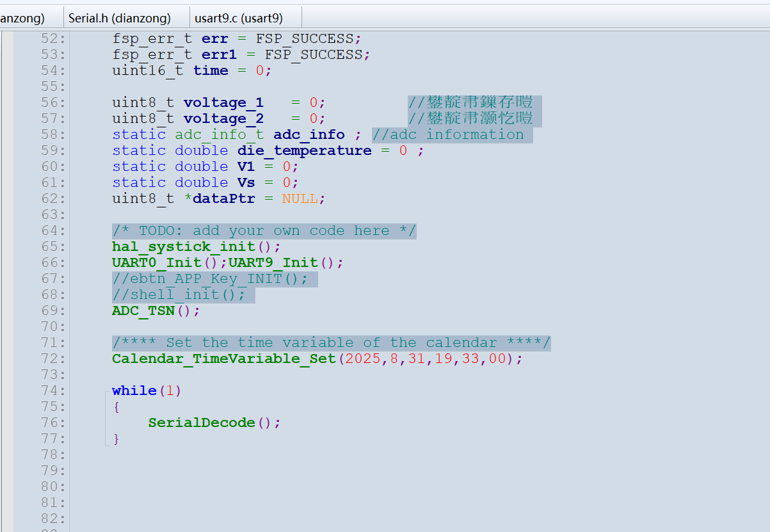Click the uint16_t type on line 54
This screenshot has width=770, height=532.
[x=148, y=70]
